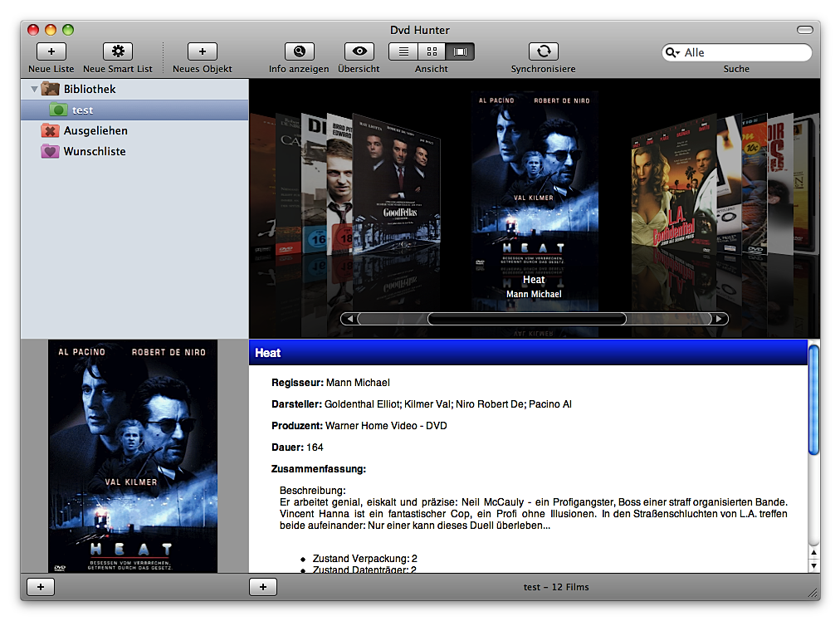Image resolution: width=840 pixels, height=621 pixels.
Task: Click the large Heat poster preview
Action: pyautogui.click(x=133, y=456)
